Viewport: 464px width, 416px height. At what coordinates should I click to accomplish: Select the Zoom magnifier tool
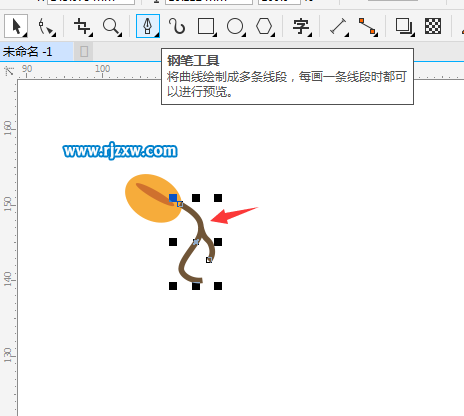coord(112,26)
